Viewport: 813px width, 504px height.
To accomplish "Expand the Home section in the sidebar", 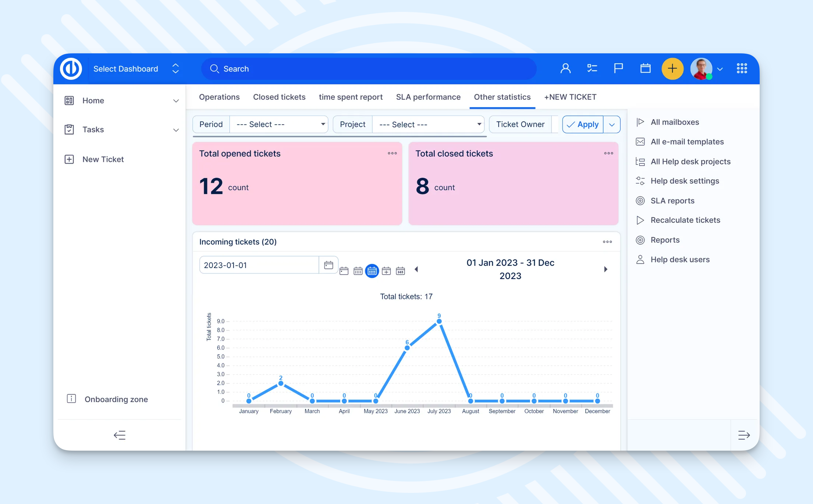I will [176, 100].
